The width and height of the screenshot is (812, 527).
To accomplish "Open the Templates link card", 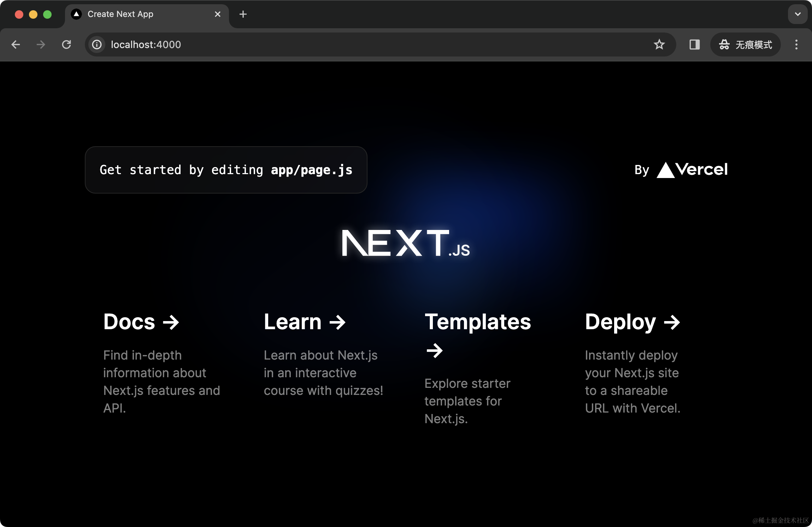I will pos(478,322).
